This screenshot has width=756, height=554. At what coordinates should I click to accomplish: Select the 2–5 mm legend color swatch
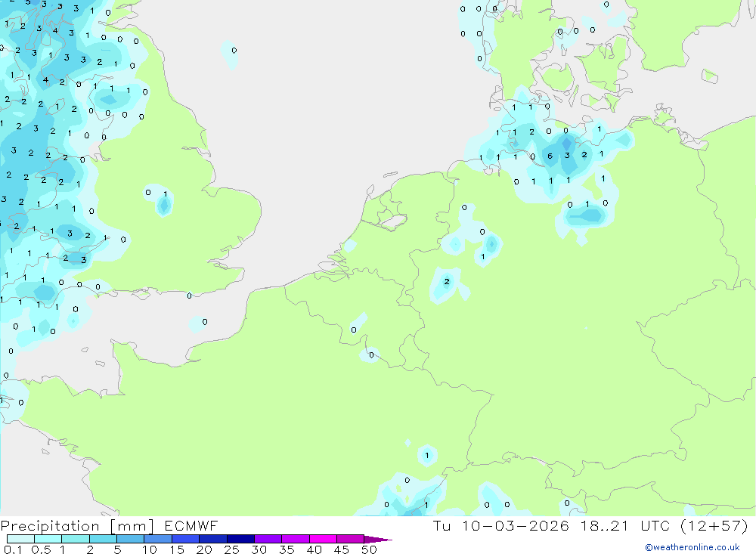pos(103,539)
